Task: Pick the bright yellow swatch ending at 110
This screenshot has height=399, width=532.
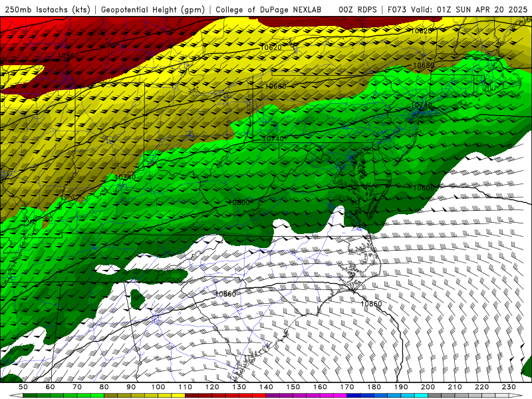Action: tap(178, 396)
